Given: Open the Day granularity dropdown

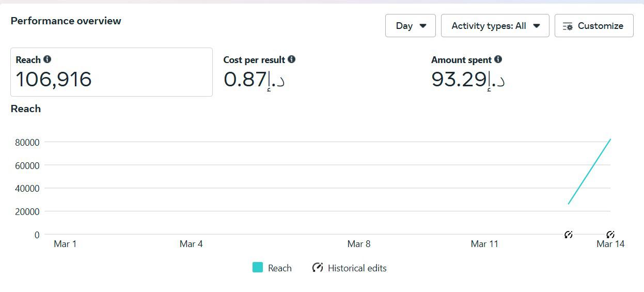Looking at the screenshot, I should tap(411, 26).
